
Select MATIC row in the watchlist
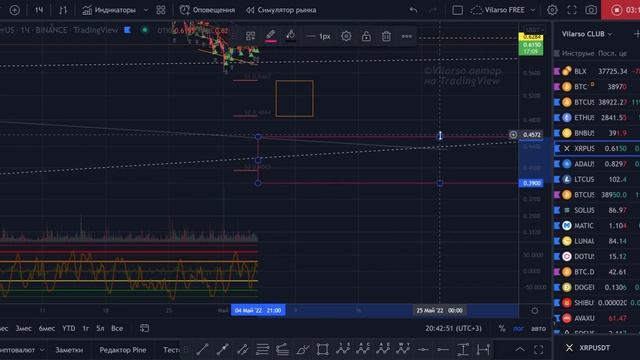597,226
